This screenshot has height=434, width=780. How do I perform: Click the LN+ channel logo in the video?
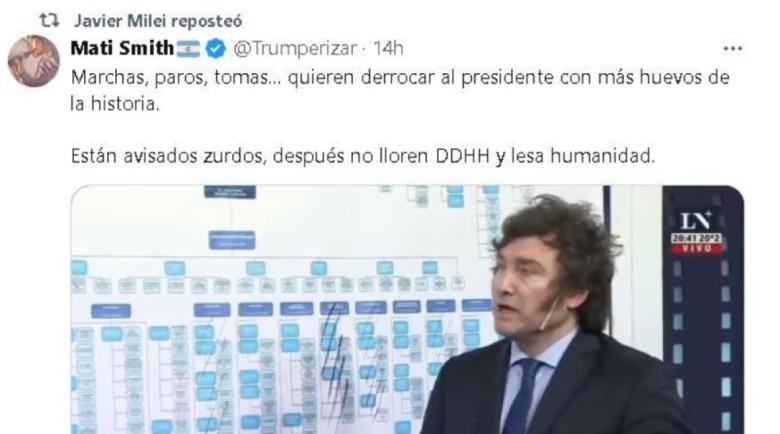pyautogui.click(x=696, y=220)
